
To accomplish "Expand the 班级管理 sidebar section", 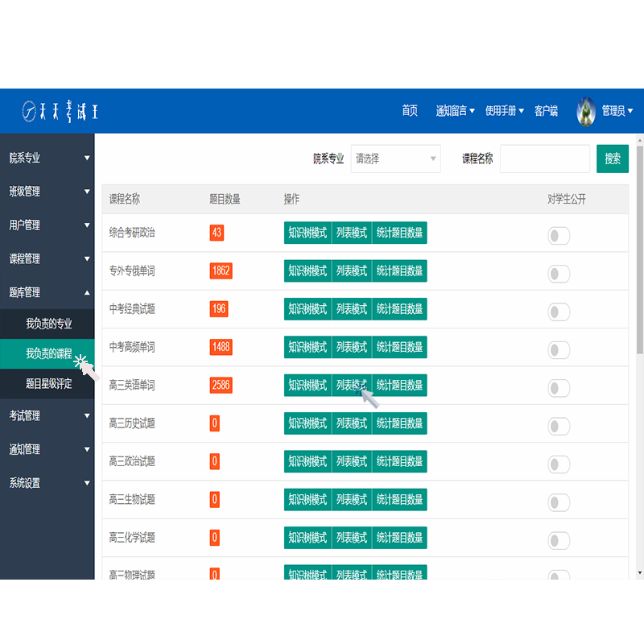I will [x=47, y=192].
